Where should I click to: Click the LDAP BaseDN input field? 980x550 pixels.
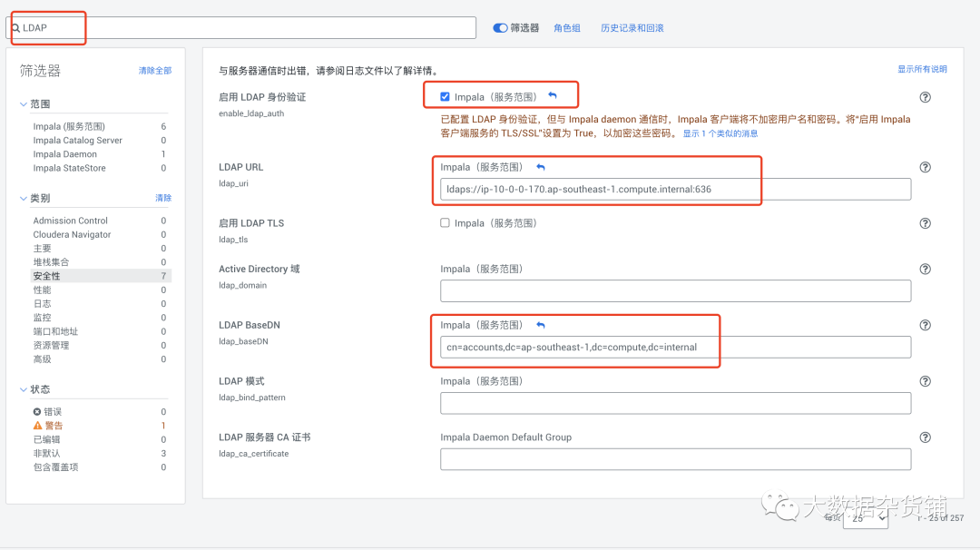pos(676,348)
